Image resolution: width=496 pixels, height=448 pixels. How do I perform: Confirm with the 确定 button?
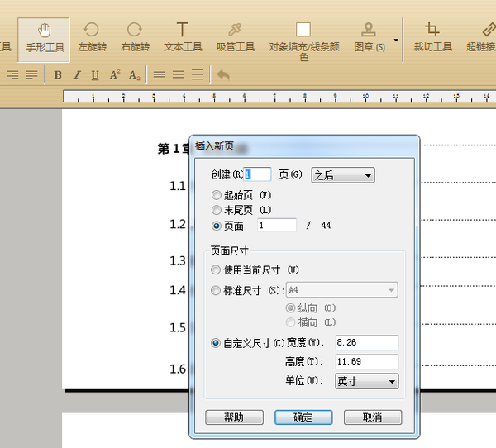[x=303, y=417]
